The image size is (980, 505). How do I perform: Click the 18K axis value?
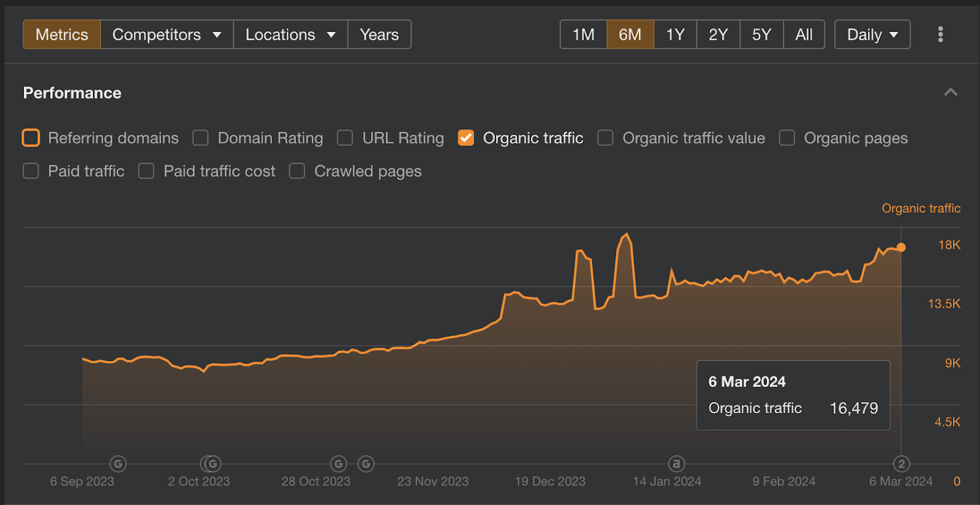pos(949,245)
